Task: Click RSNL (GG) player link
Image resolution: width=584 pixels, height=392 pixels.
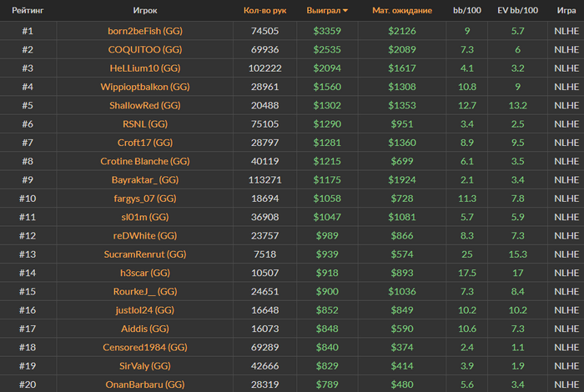Action: coord(145,124)
